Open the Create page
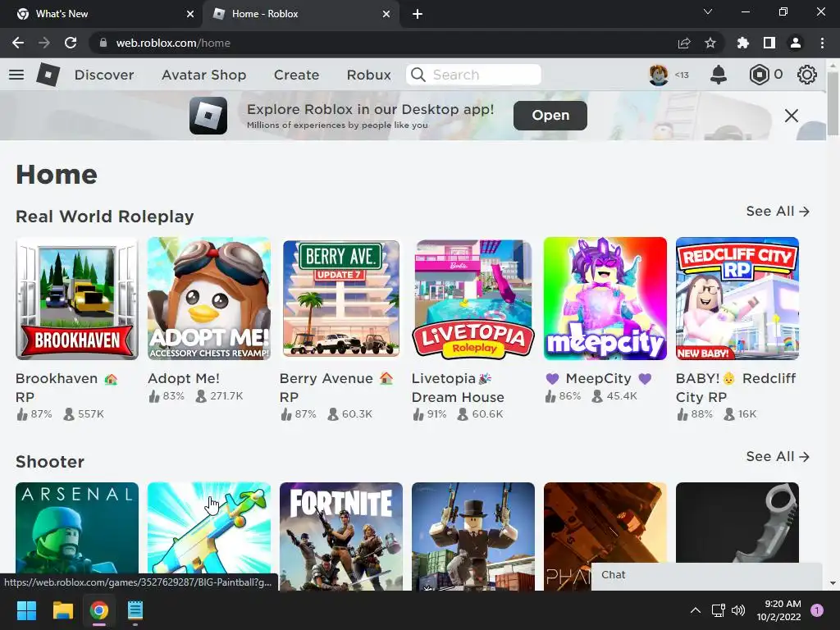The image size is (840, 630). click(296, 75)
